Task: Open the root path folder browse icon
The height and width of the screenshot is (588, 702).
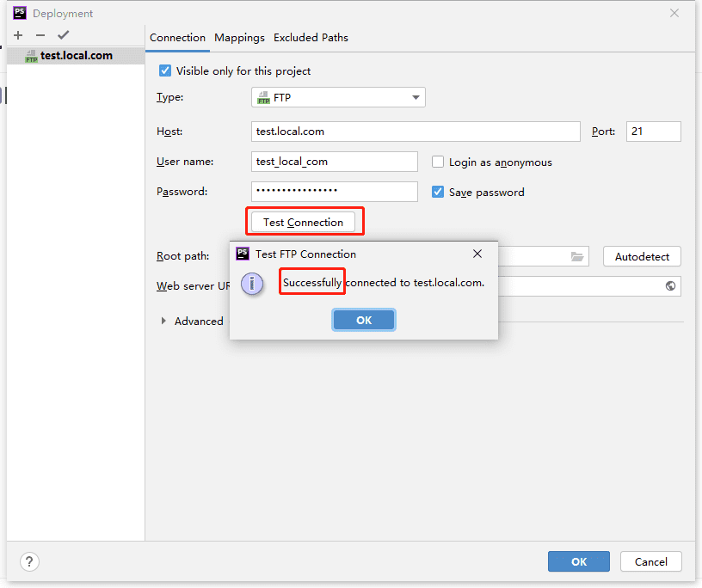Action: (x=577, y=256)
